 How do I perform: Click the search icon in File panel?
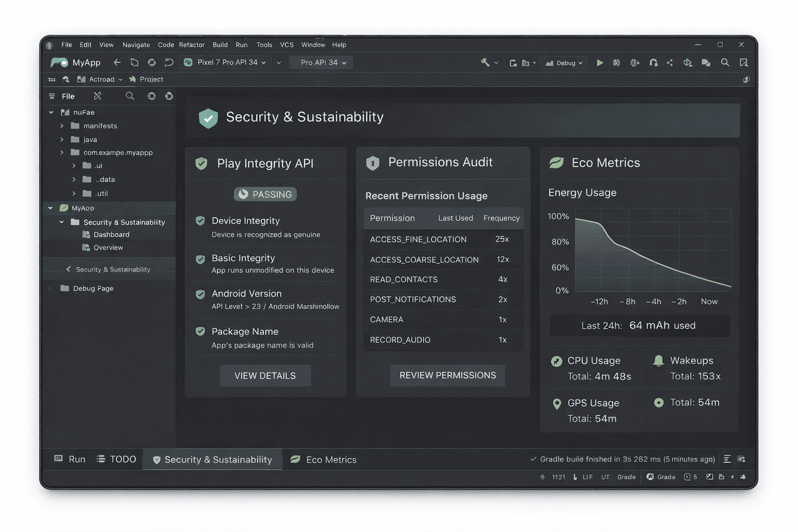coord(130,96)
